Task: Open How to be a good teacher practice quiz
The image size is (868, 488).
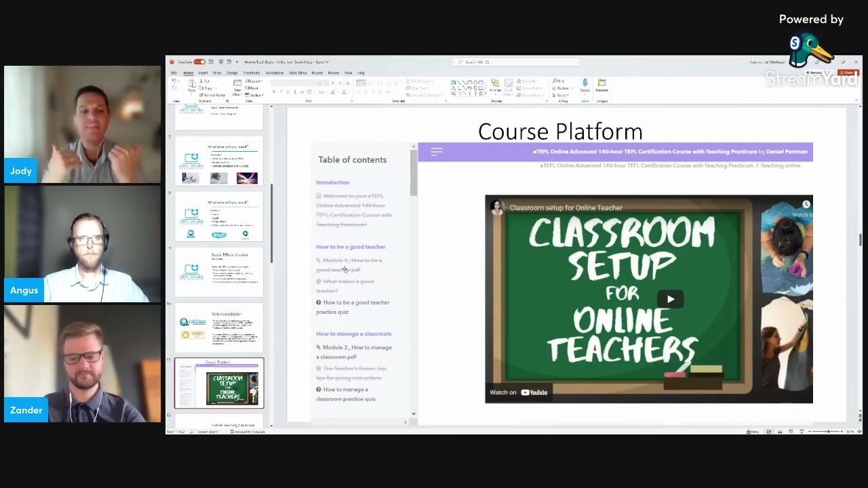Action: [x=353, y=307]
